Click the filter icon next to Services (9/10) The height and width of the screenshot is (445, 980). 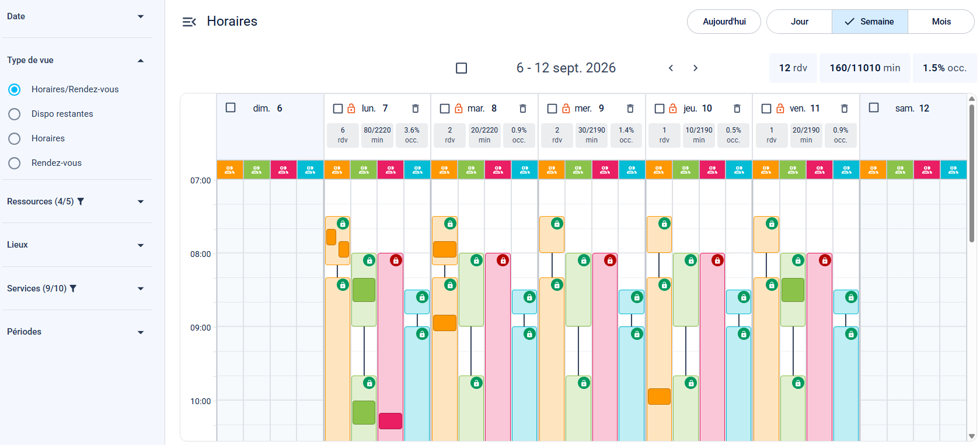[x=73, y=288]
